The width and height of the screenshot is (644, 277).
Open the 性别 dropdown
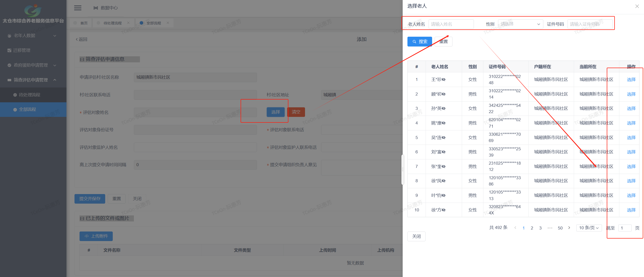520,24
